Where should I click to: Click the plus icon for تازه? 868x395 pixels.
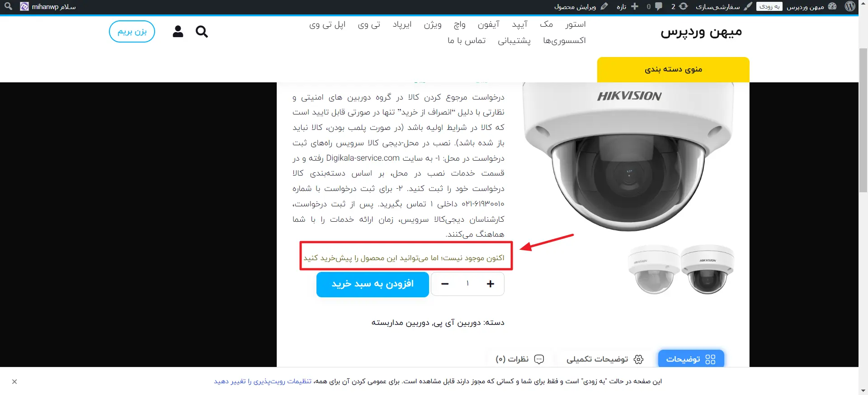click(635, 6)
